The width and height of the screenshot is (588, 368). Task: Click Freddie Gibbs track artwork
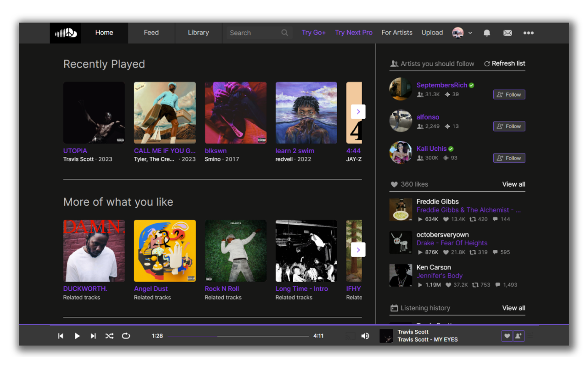(401, 210)
